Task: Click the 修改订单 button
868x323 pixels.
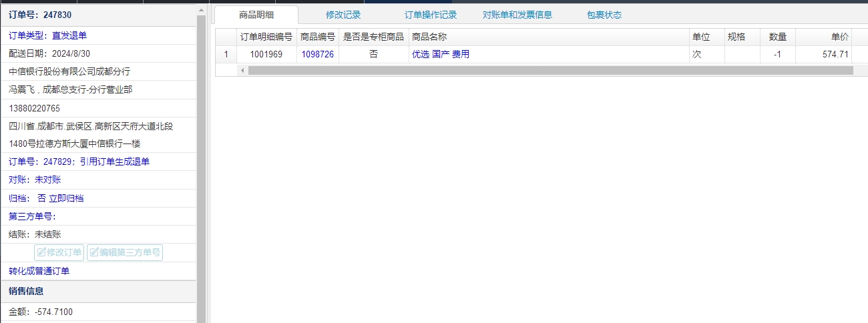Action: [x=59, y=252]
